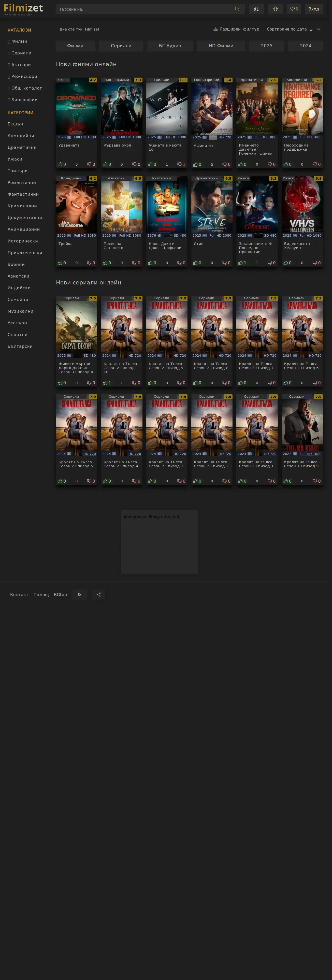Open the Фантастични category
Image resolution: width=332 pixels, height=980 pixels.
click(23, 194)
